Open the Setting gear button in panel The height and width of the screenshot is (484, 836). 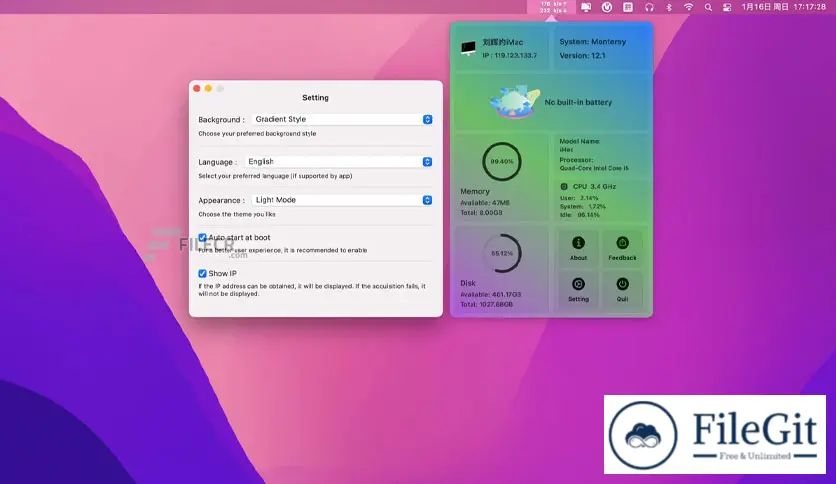click(578, 289)
